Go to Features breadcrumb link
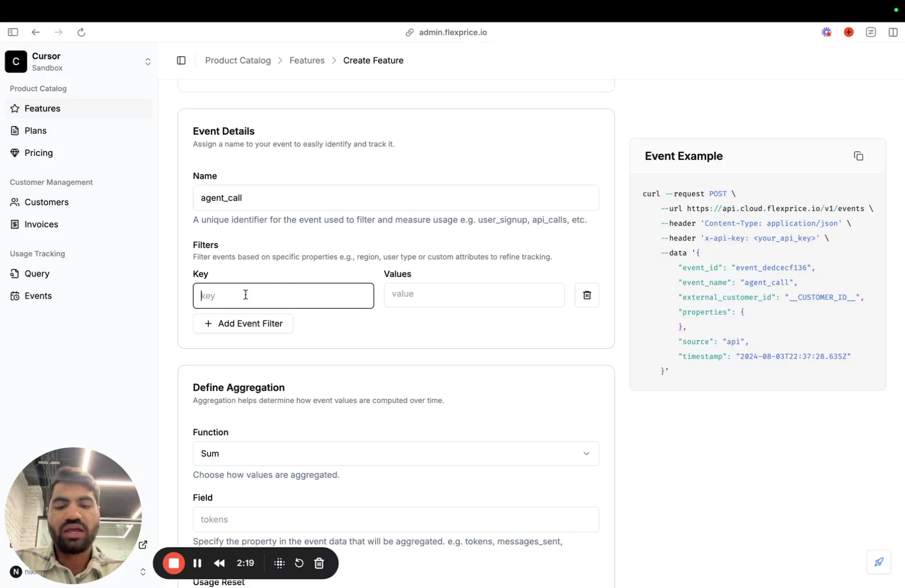 click(x=307, y=61)
